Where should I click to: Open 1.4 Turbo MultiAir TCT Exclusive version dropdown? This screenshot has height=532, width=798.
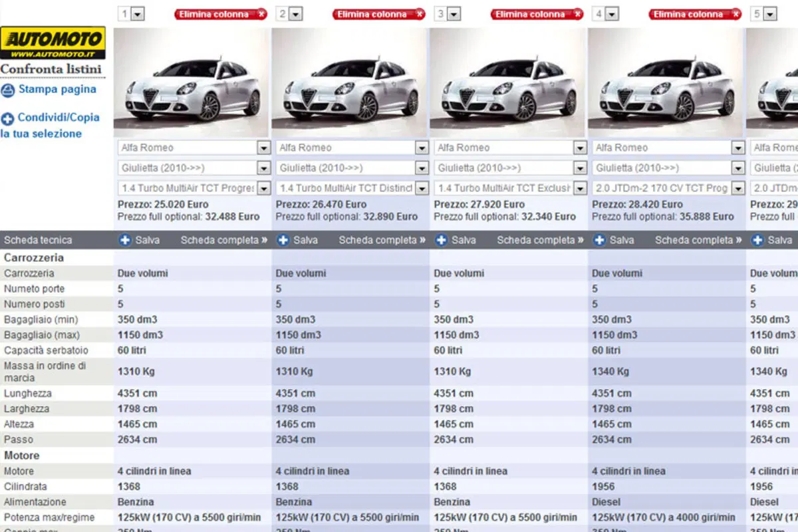[511, 188]
